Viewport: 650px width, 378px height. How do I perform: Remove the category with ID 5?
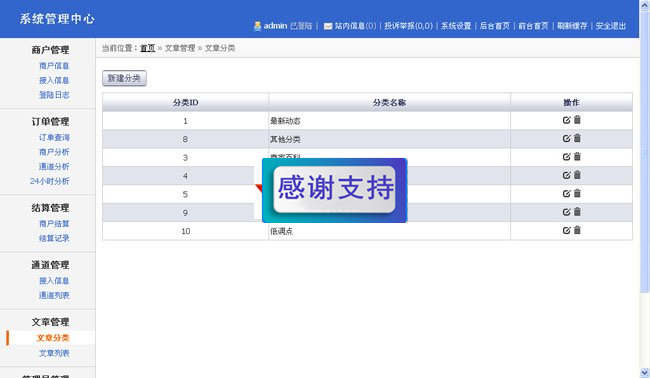tap(577, 193)
